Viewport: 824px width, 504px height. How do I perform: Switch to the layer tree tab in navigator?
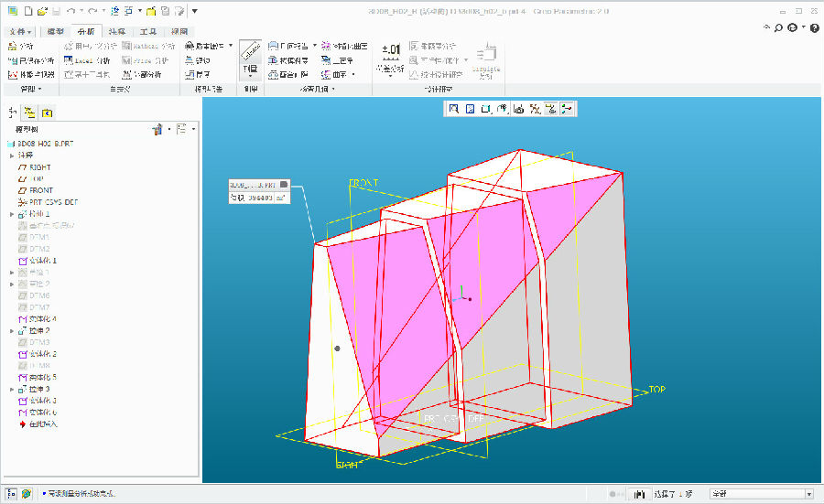pyautogui.click(x=30, y=113)
